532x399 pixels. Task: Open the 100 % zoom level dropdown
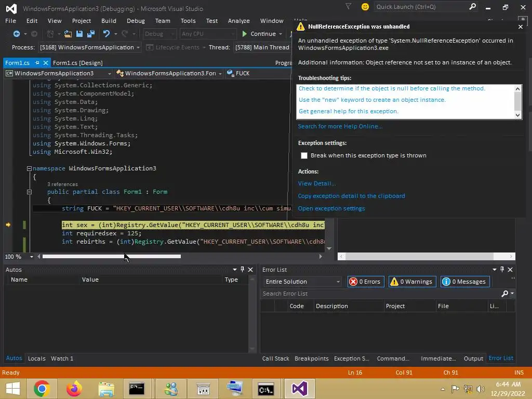(x=32, y=257)
